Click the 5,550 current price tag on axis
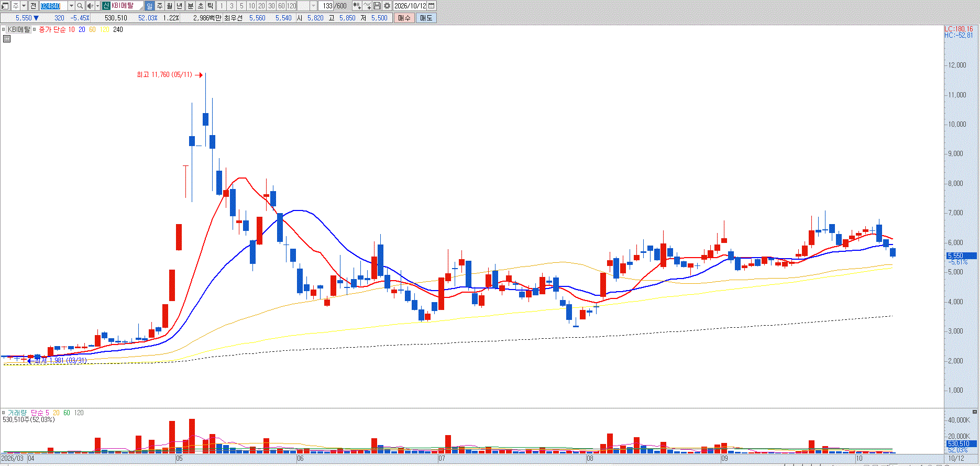 961,256
